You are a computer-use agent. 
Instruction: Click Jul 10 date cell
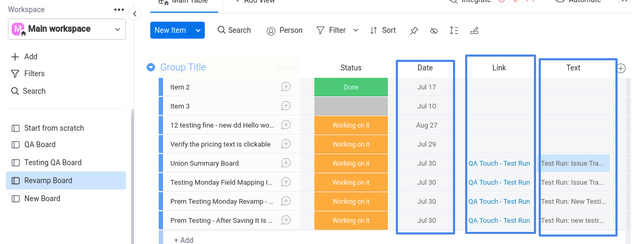click(x=427, y=106)
